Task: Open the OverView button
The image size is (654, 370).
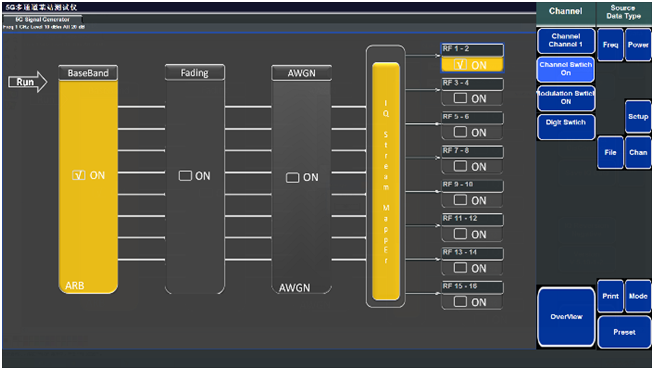Action: tap(566, 317)
